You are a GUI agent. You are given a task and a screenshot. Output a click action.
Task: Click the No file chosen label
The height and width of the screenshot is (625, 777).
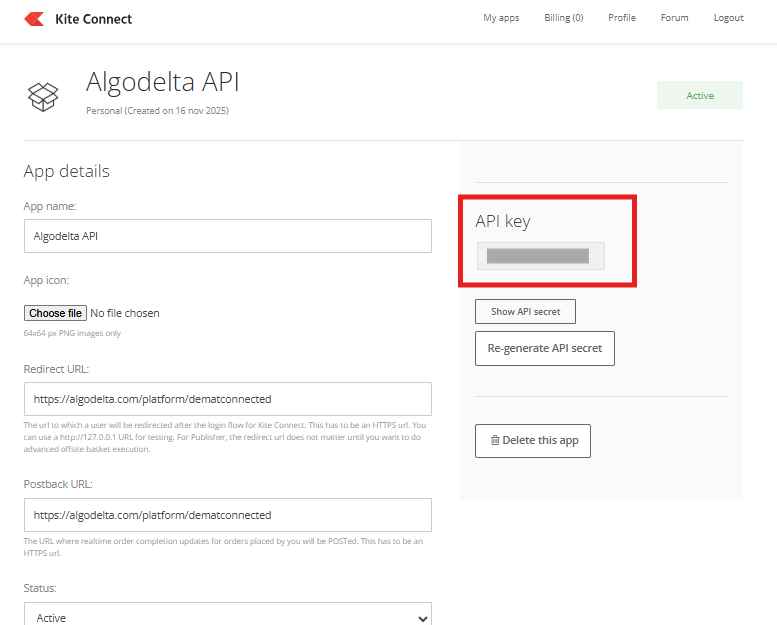tap(125, 313)
